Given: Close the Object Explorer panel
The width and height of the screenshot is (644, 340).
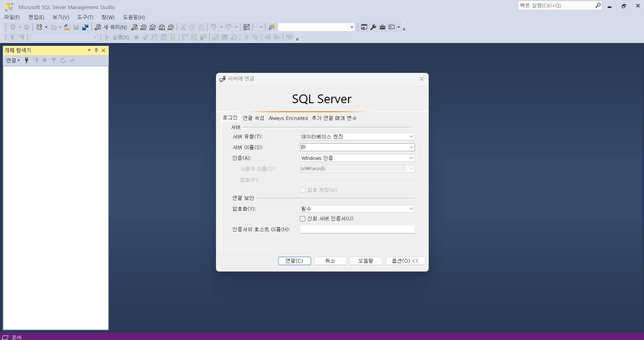Looking at the screenshot, I should 103,50.
